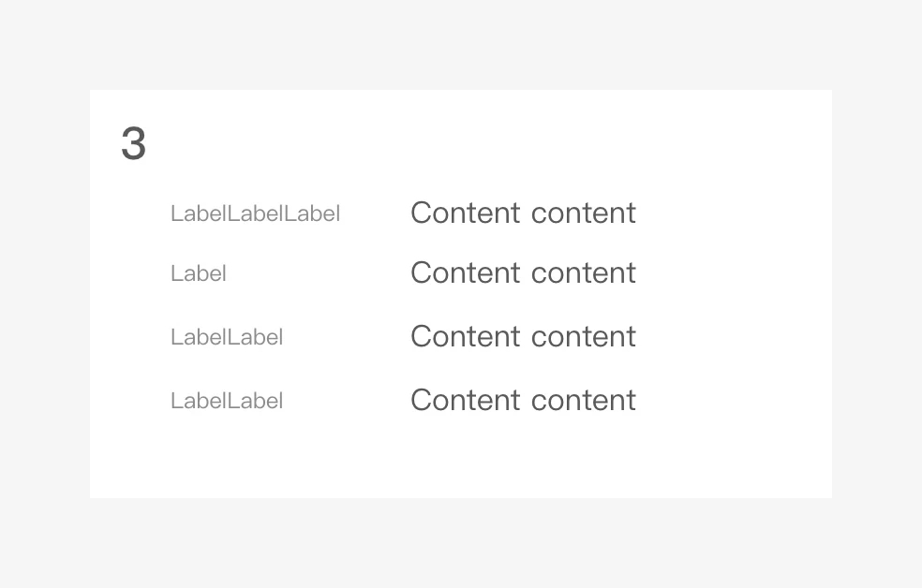This screenshot has width=922, height=588.
Task: Click lowercase word content in first row
Action: click(583, 213)
